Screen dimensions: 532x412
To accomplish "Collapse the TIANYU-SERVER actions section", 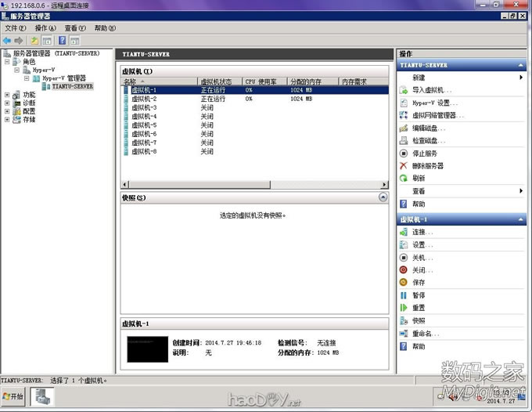I will point(522,65).
